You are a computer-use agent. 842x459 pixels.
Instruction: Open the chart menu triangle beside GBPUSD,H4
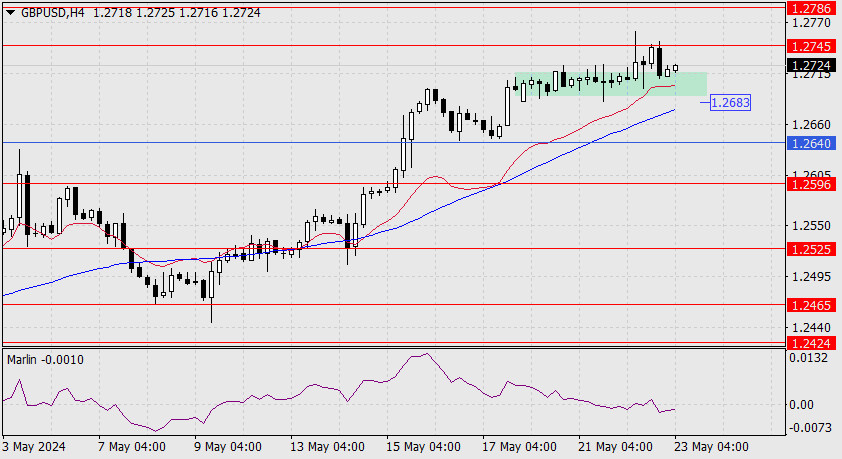10,12
